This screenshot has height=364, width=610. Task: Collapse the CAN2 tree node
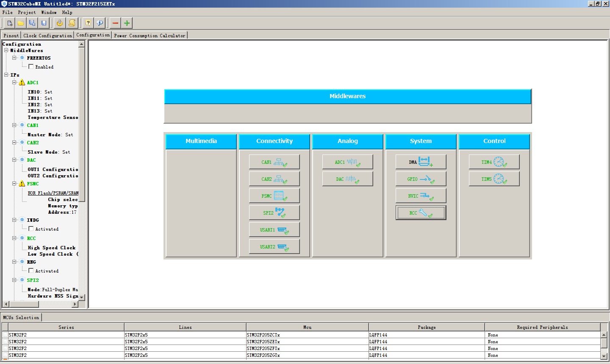click(x=14, y=142)
